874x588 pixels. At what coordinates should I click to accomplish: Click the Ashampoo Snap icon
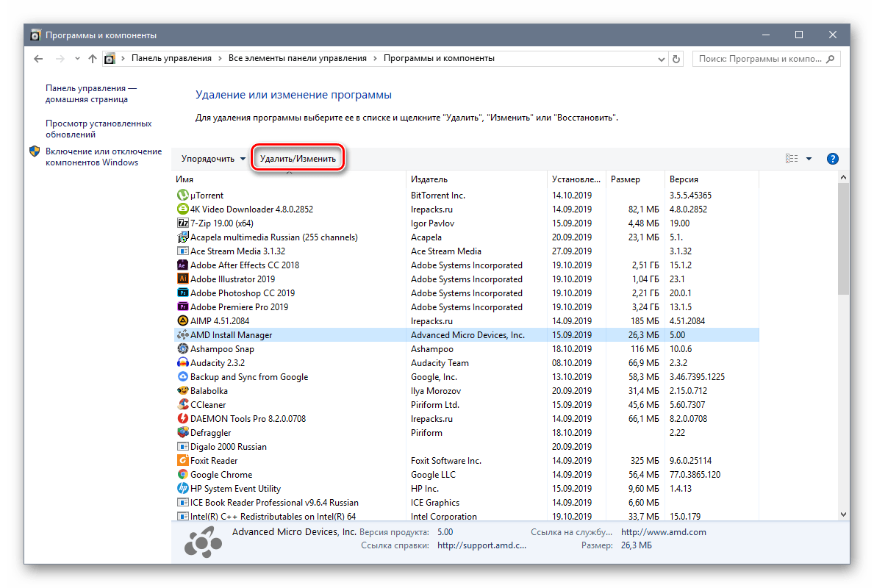point(182,348)
